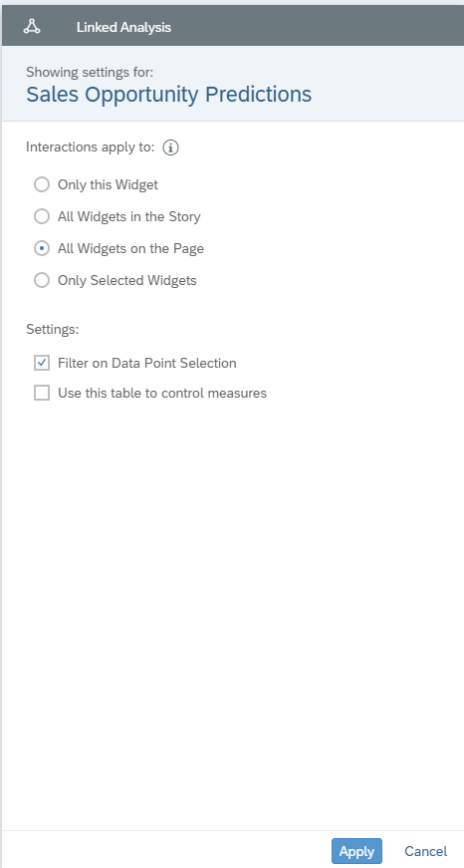Select the Only this Widget radio button
This screenshot has width=464, height=868.
click(42, 184)
